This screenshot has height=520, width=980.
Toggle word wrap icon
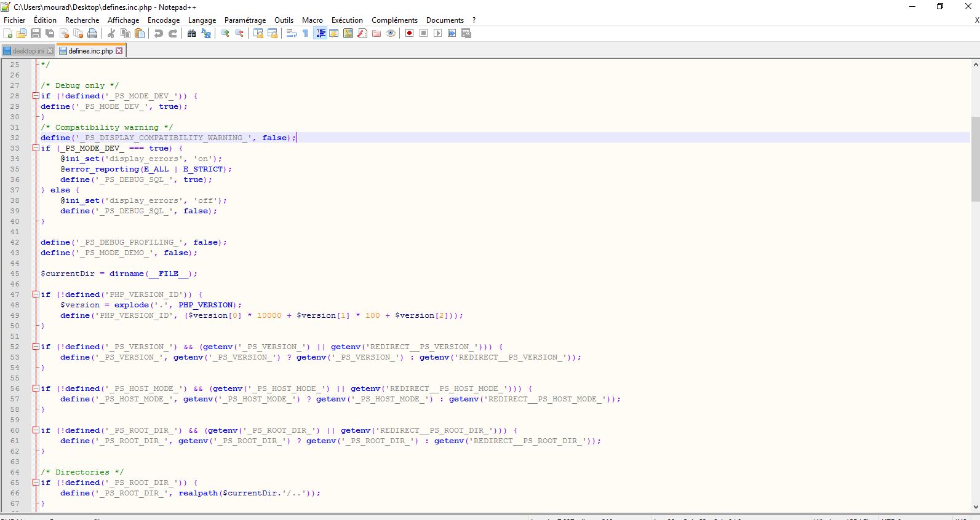pos(292,33)
